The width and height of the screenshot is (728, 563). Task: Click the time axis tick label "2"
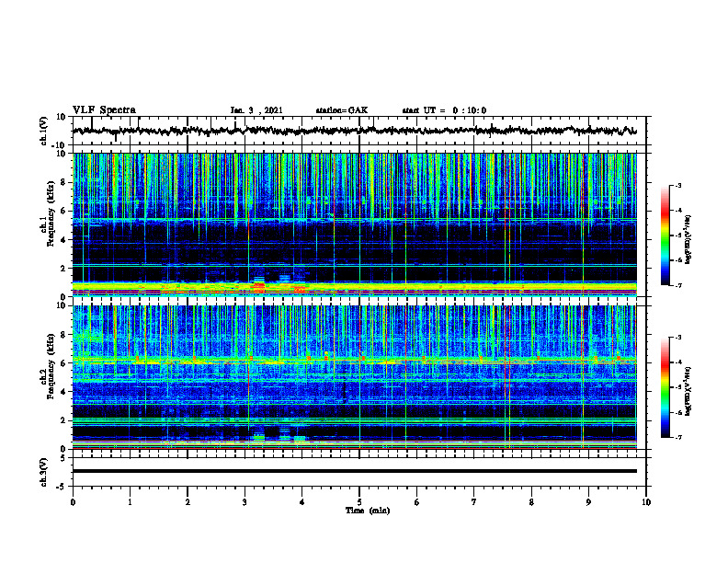click(188, 502)
